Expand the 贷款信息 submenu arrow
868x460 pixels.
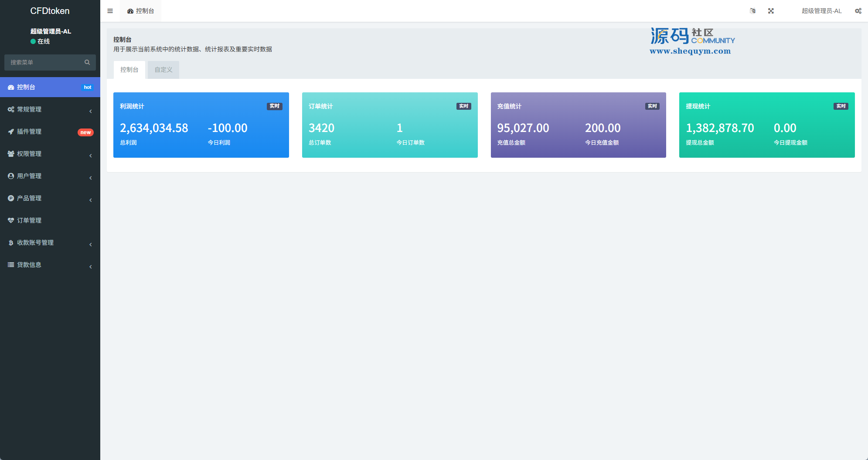point(91,267)
